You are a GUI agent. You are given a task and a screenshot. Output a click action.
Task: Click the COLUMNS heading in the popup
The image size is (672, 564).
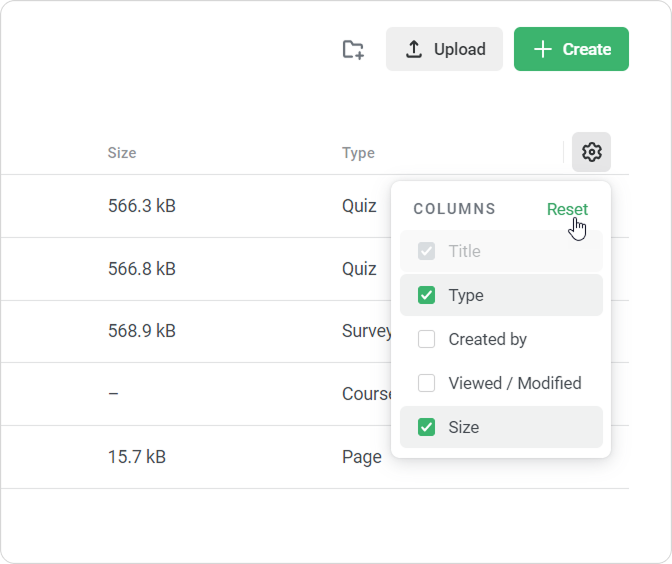pyautogui.click(x=454, y=209)
